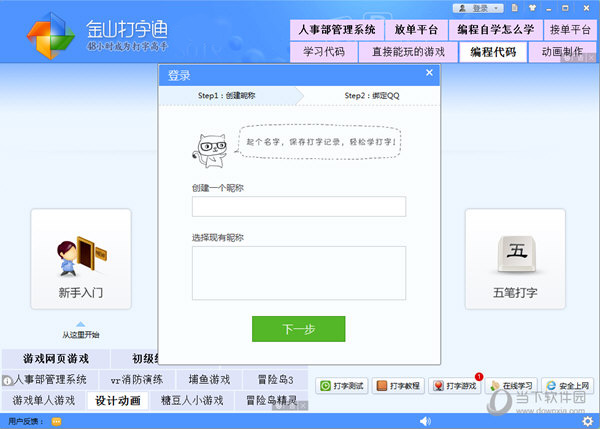The image size is (600, 429).
Task: Open the 打字测试 typing test button
Action: [x=342, y=386]
